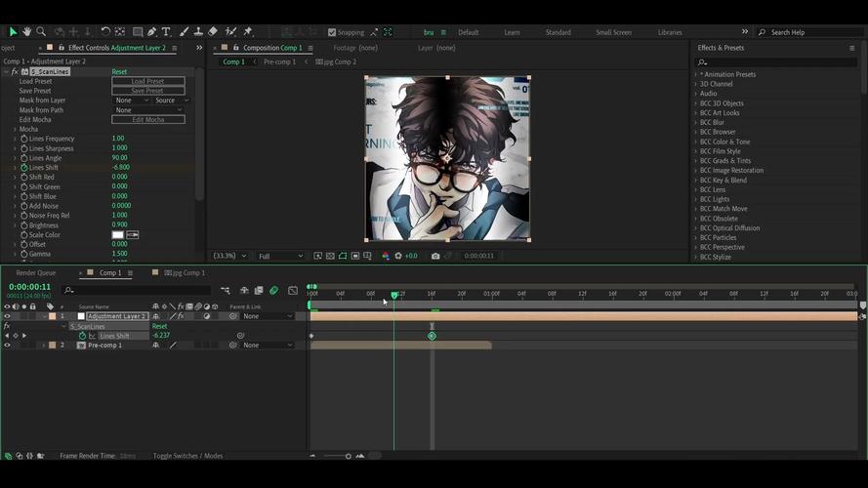This screenshot has width=868, height=488.
Task: Switch to the Learn workspace
Action: pos(512,32)
